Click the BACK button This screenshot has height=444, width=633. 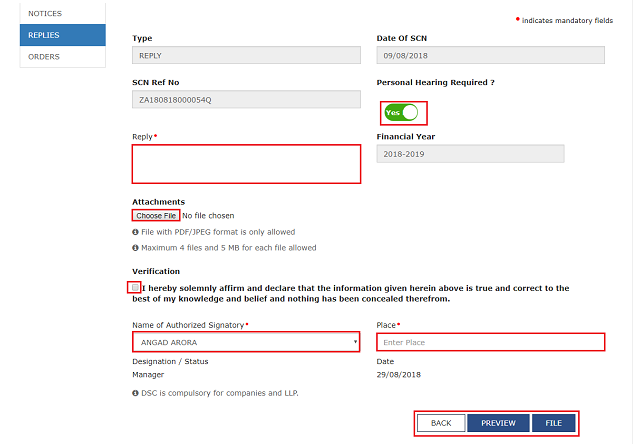coord(441,423)
